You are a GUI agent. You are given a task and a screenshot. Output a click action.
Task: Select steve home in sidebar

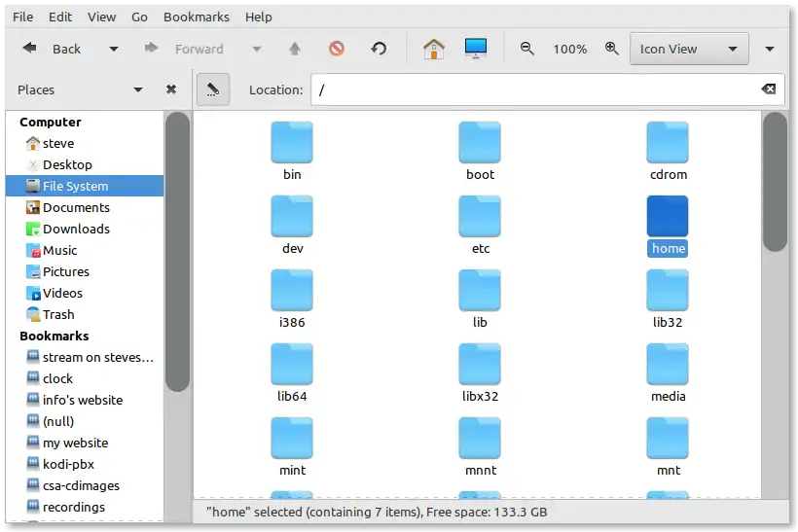pos(85,143)
